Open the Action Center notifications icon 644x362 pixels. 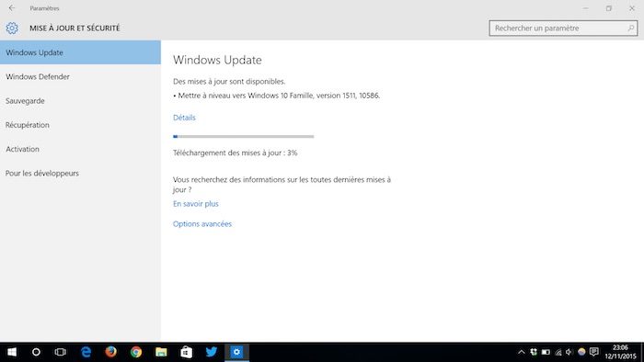coord(594,352)
